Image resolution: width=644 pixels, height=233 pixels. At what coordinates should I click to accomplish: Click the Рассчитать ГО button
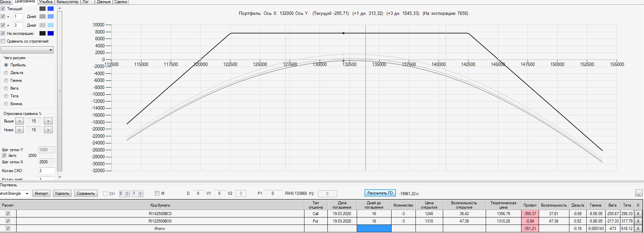pos(380,193)
